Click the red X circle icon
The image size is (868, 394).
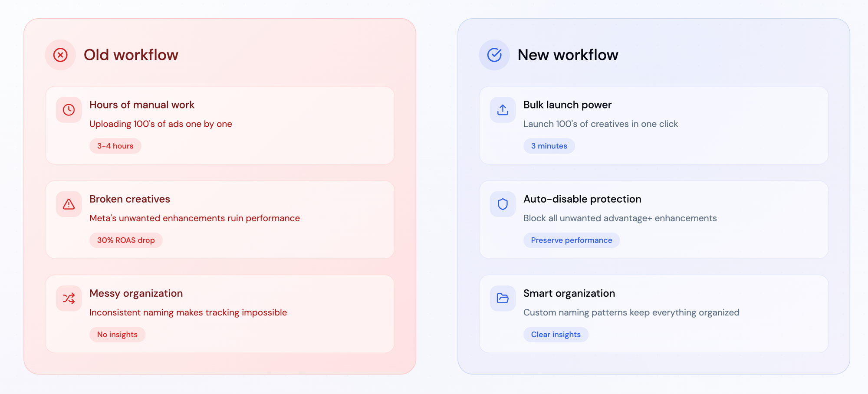[x=60, y=55]
